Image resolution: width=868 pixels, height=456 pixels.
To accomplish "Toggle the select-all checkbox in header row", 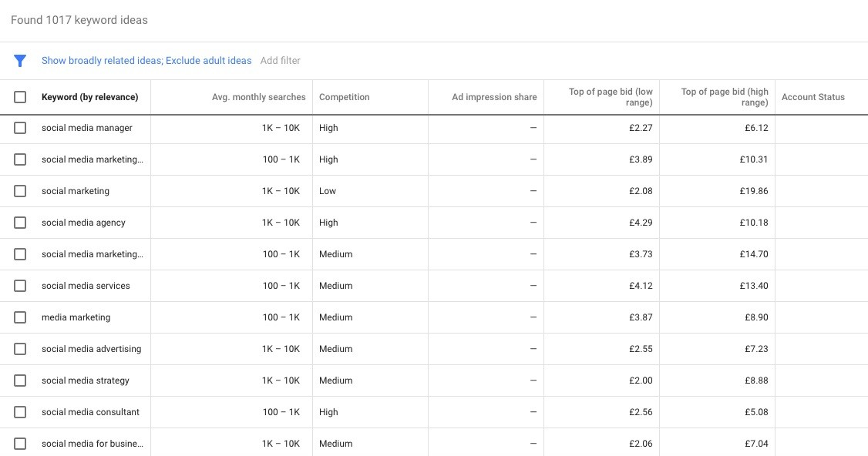I will click(x=20, y=97).
